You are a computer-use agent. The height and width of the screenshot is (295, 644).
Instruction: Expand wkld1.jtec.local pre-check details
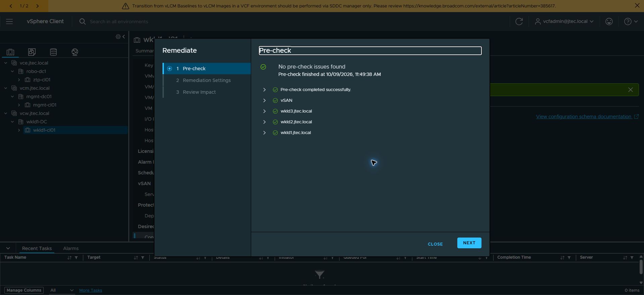[x=265, y=133]
